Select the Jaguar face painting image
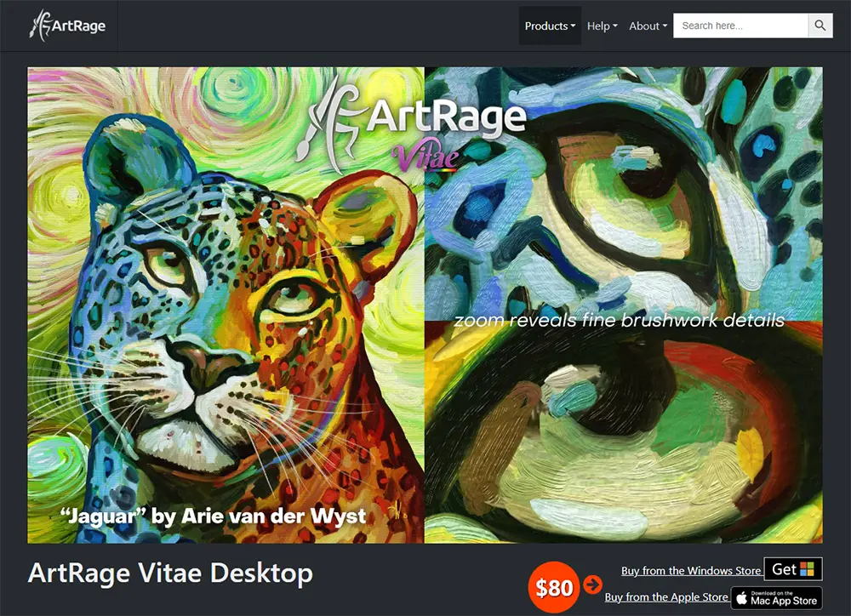851x616 pixels. pyautogui.click(x=226, y=305)
